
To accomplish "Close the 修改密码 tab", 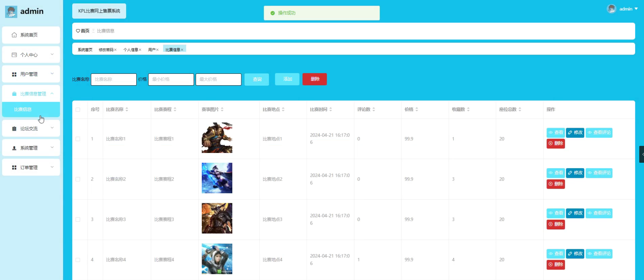I will (x=115, y=50).
